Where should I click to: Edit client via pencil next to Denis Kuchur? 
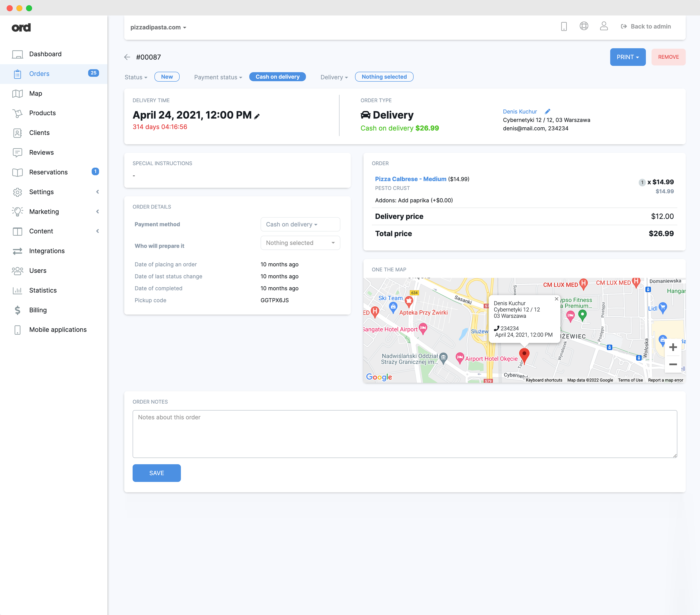[x=547, y=111]
